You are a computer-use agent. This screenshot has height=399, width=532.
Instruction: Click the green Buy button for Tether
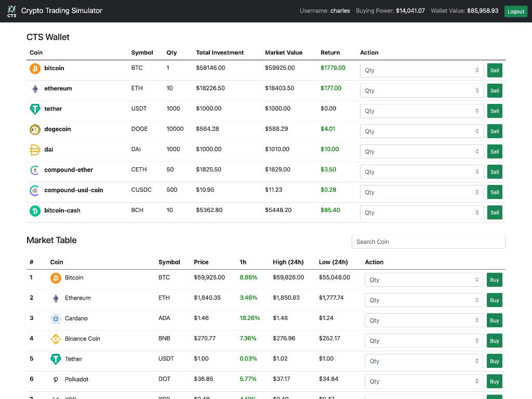494,361
